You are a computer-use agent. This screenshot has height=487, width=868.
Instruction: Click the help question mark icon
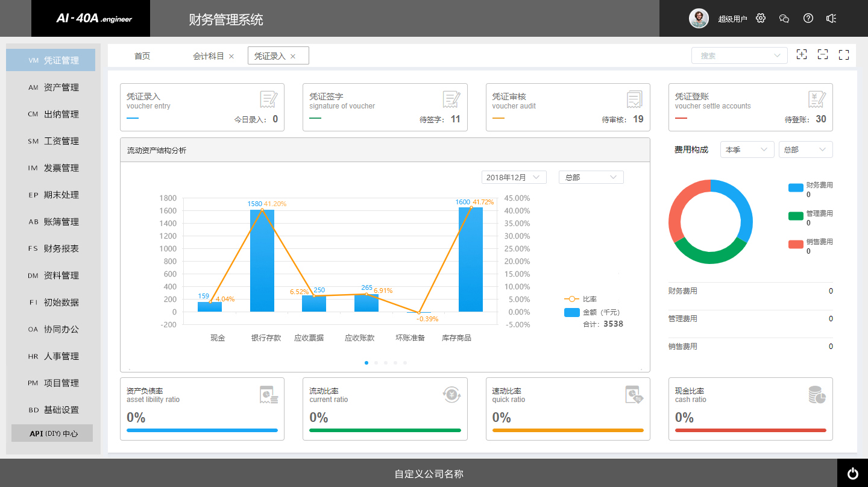(x=808, y=18)
